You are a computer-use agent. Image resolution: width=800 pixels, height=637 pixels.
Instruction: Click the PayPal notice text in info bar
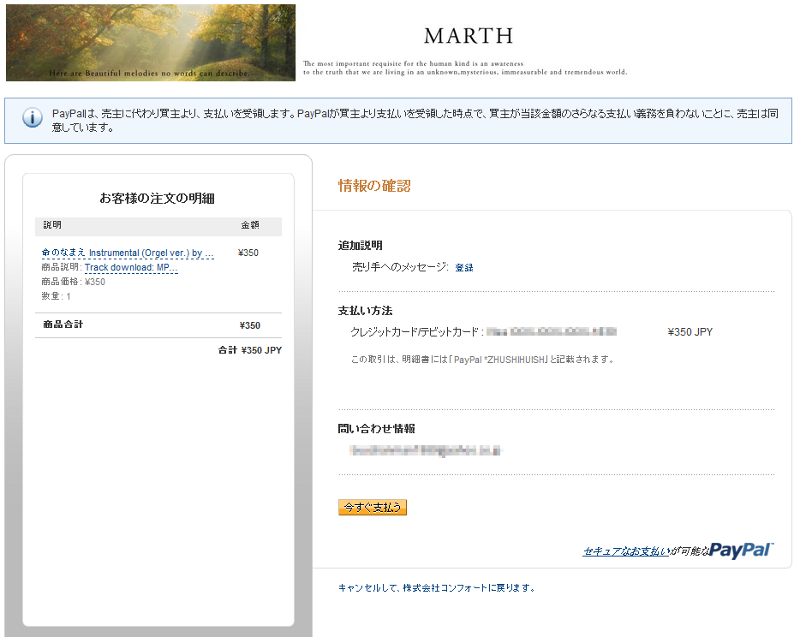point(415,121)
